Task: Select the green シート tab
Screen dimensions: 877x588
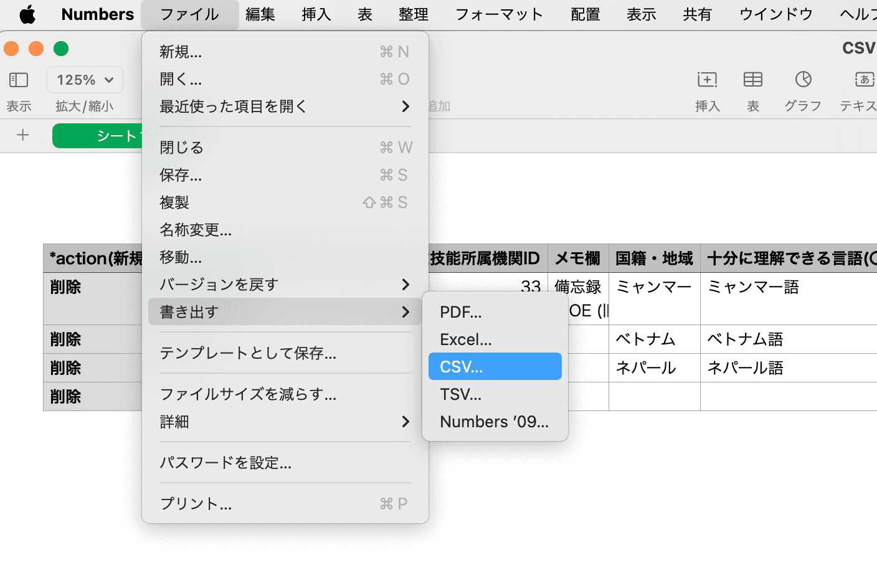Action: (98, 136)
